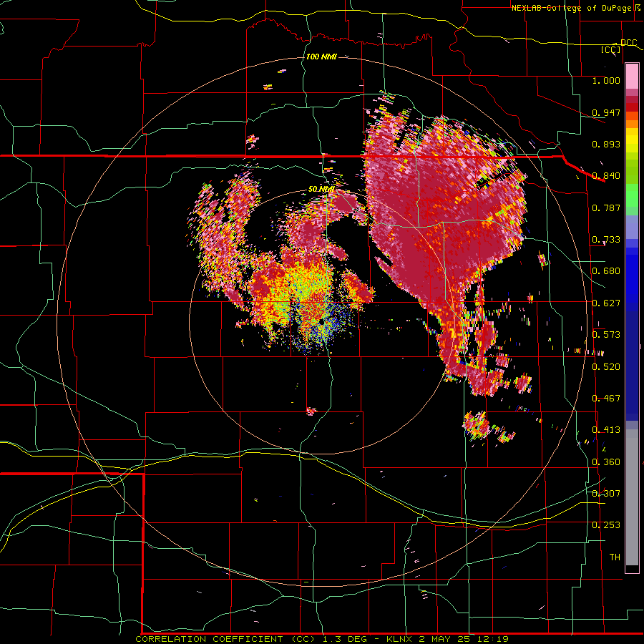Viewport: 644px width, 644px height.
Task: Click the 0.467 scale value
Action: coord(606,399)
